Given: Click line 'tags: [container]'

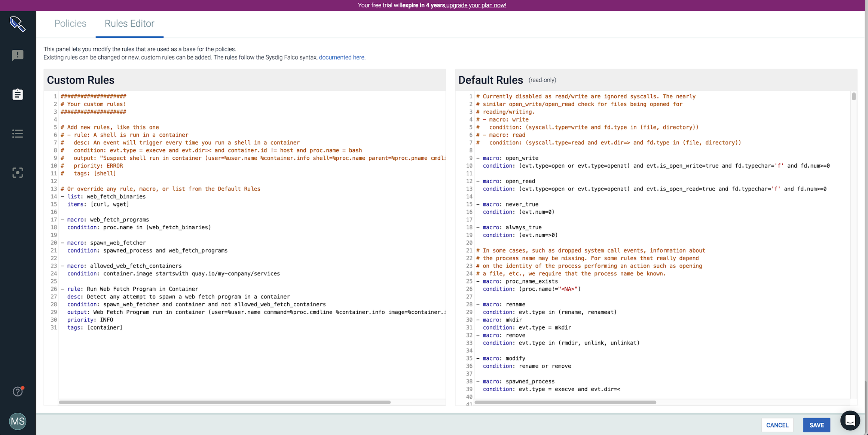Looking at the screenshot, I should 95,328.
